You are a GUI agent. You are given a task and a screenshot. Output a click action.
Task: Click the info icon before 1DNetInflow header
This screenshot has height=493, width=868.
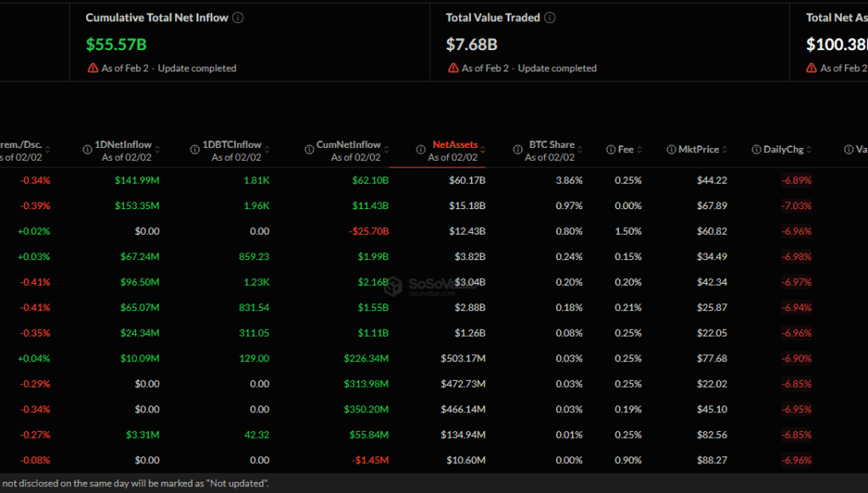tap(88, 150)
